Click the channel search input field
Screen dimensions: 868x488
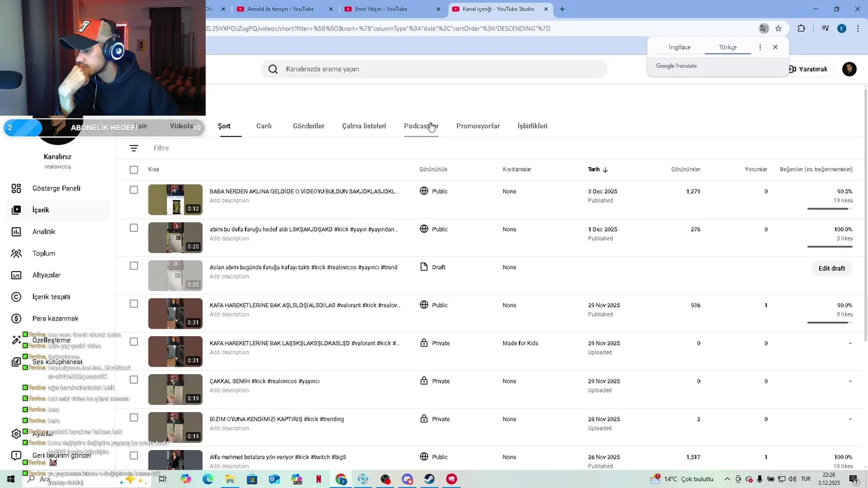[x=434, y=69]
